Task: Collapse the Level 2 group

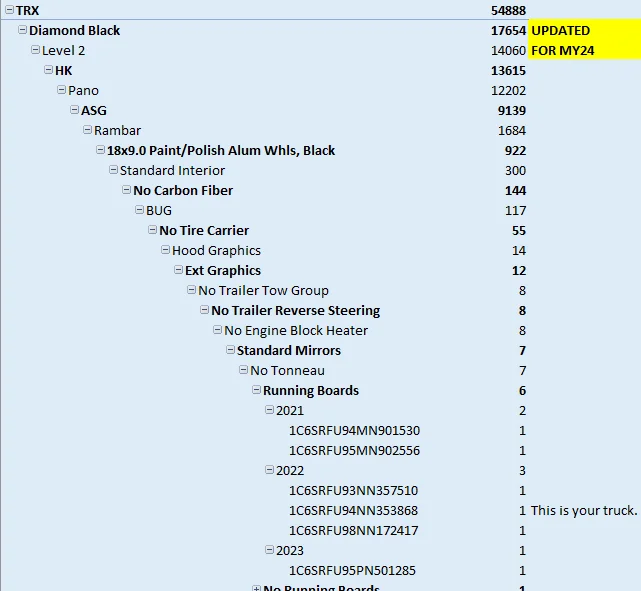Action: [36, 50]
